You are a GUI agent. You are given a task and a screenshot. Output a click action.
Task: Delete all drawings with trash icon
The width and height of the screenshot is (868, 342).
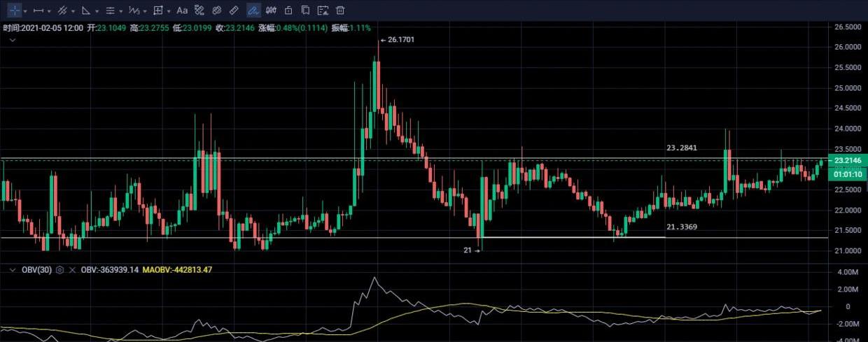pyautogui.click(x=340, y=10)
